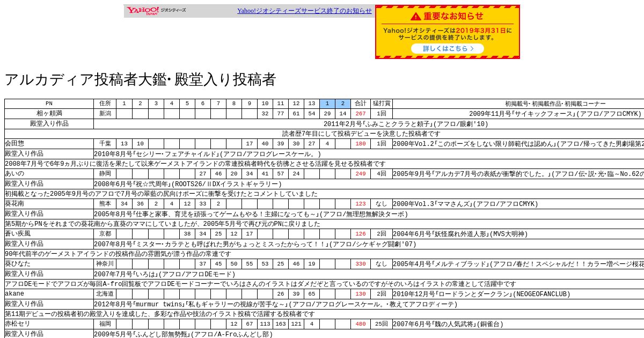Click the text 読者歴7年目にして投稿デビューを決意した投稿者です
Screen dimensions: 644x338
tap(361, 134)
